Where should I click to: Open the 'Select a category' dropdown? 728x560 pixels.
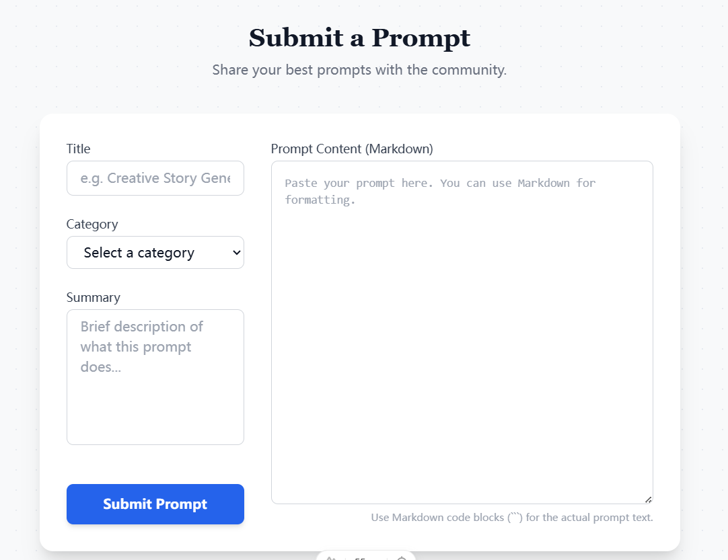point(148,253)
